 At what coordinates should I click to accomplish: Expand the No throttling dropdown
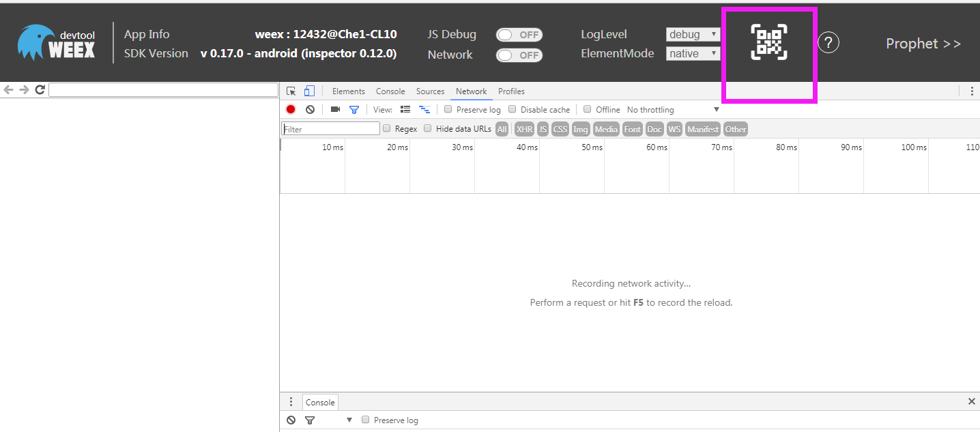[673, 110]
